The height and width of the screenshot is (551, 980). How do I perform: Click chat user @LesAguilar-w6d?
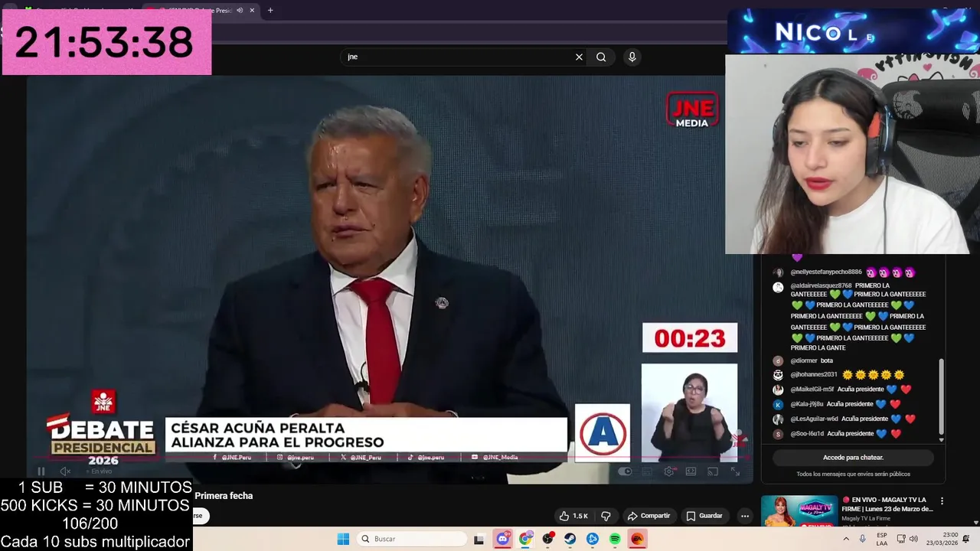click(815, 419)
